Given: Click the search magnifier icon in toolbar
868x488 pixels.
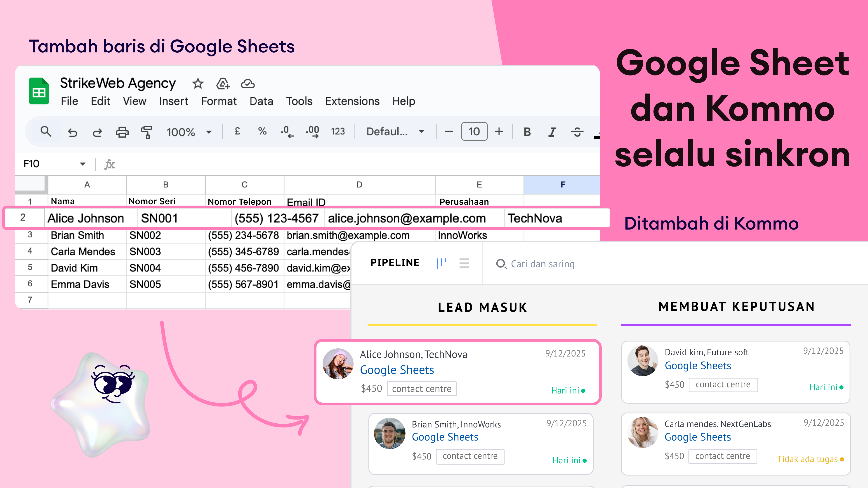Looking at the screenshot, I should (x=46, y=131).
